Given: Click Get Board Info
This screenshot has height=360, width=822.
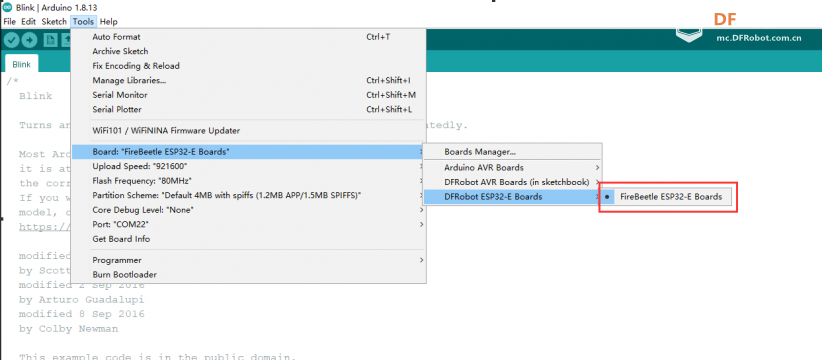Looking at the screenshot, I should tap(248, 239).
